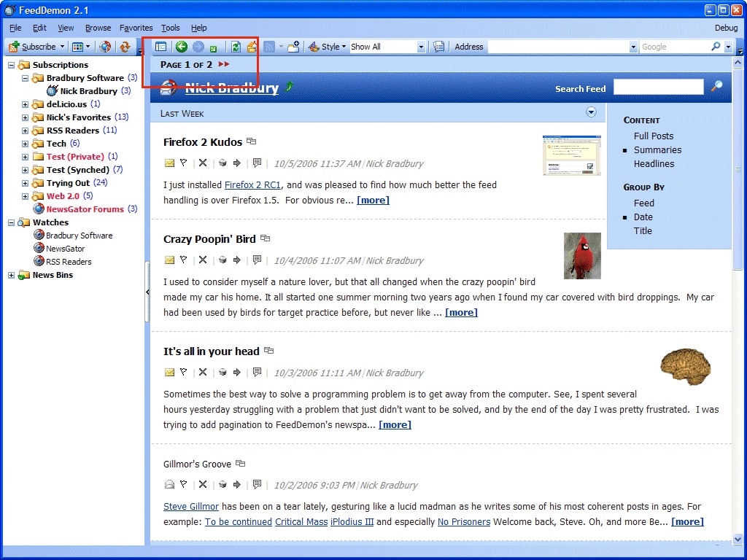Click the new tab icon with the plus

tap(294, 47)
